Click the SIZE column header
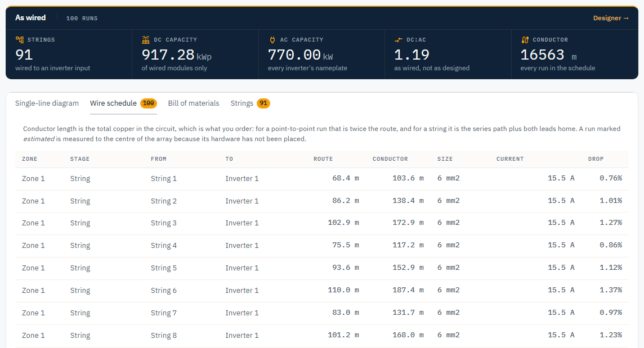Viewport: 644px width, 348px height. (445, 159)
